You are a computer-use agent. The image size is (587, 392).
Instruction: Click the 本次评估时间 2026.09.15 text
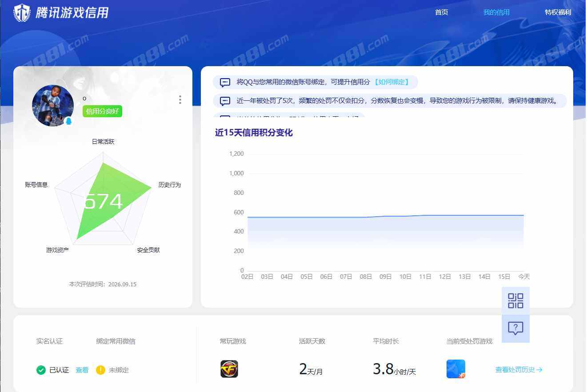tap(103, 284)
